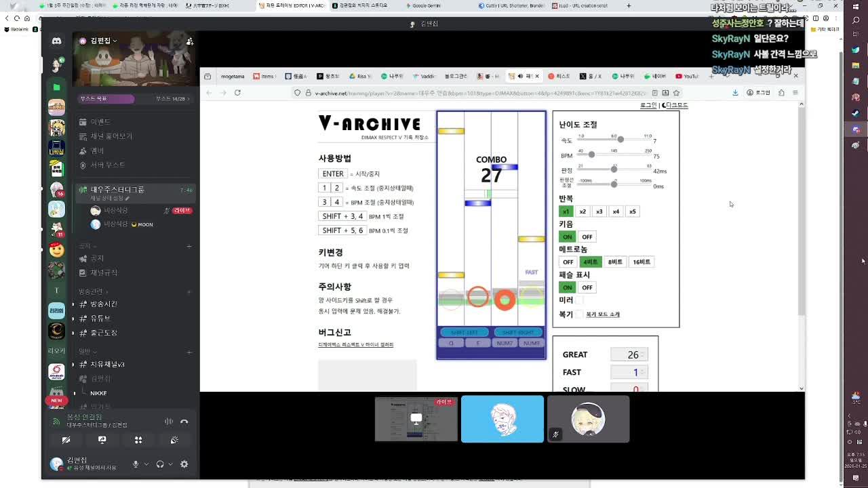Mute the microphone in Discord
The height and width of the screenshot is (488, 868).
pyautogui.click(x=136, y=464)
